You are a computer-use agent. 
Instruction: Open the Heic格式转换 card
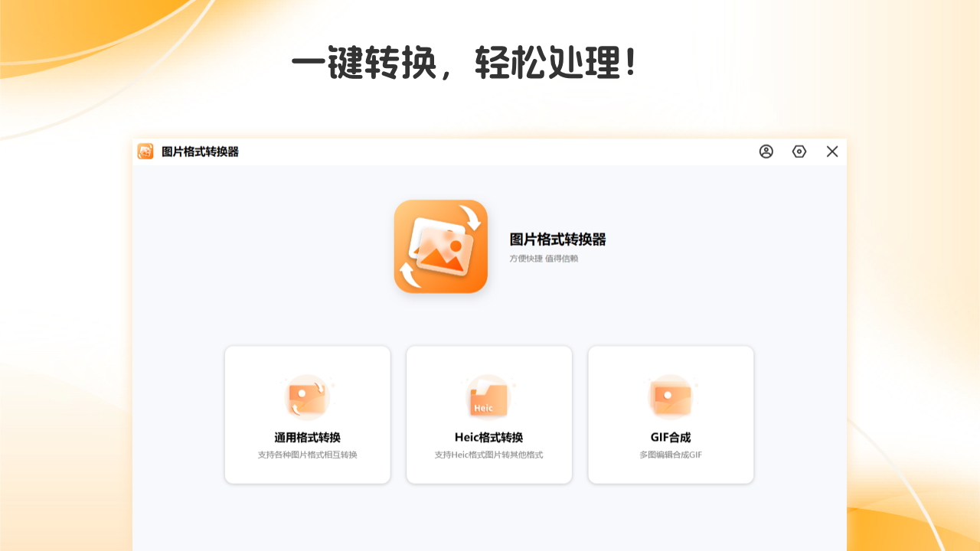pyautogui.click(x=489, y=415)
